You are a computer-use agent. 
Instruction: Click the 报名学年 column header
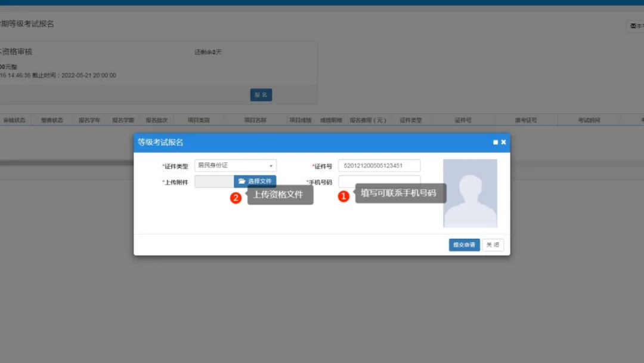click(89, 120)
